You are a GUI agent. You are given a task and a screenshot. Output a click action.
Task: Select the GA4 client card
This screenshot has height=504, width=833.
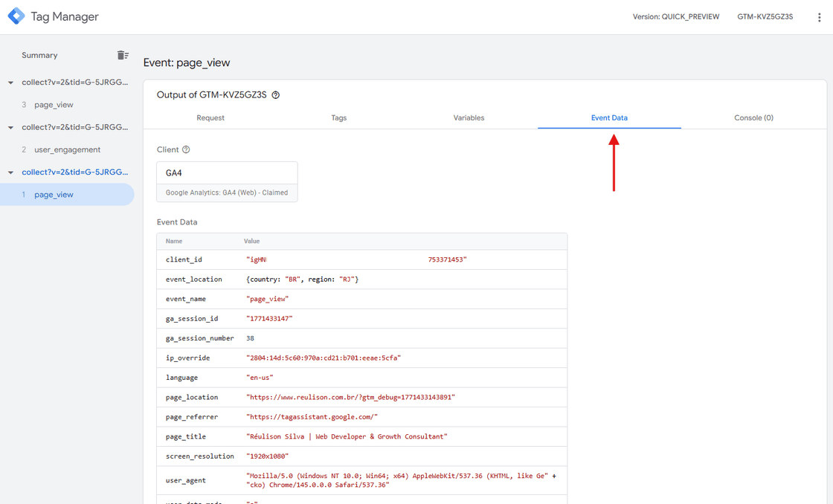227,181
